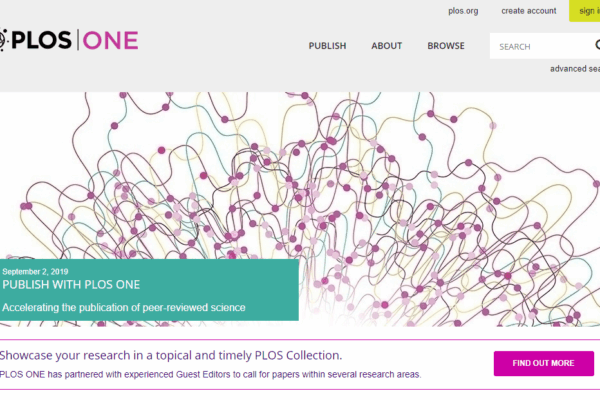The height and width of the screenshot is (400, 600).
Task: Click the PLOS ONE logo
Action: click(x=69, y=40)
